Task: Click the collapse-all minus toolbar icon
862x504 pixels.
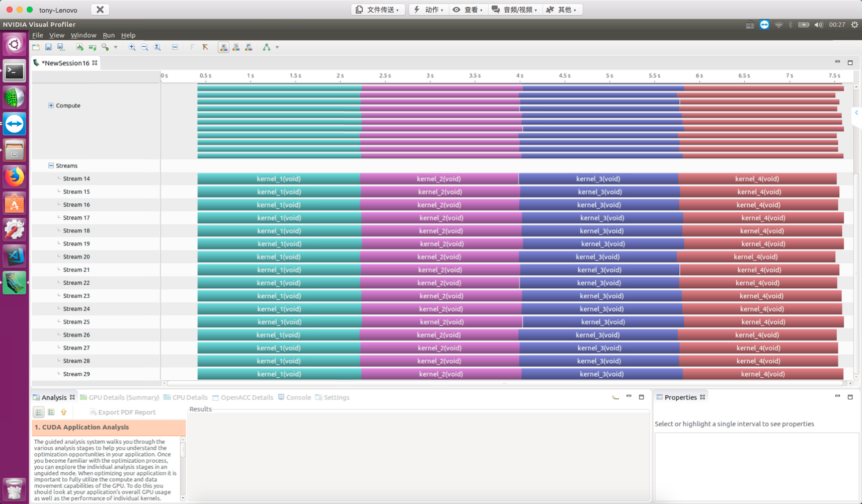Action: (x=175, y=47)
